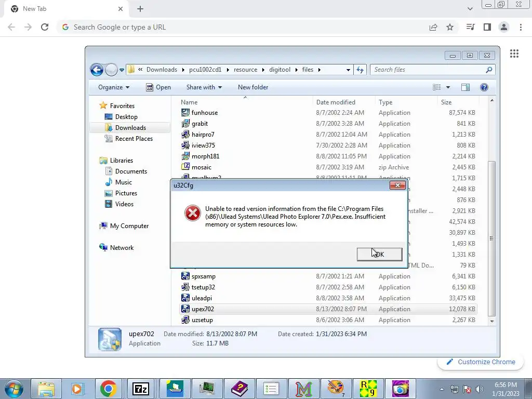This screenshot has width=532, height=399.
Task: Click the change view icon
Action: [436, 87]
